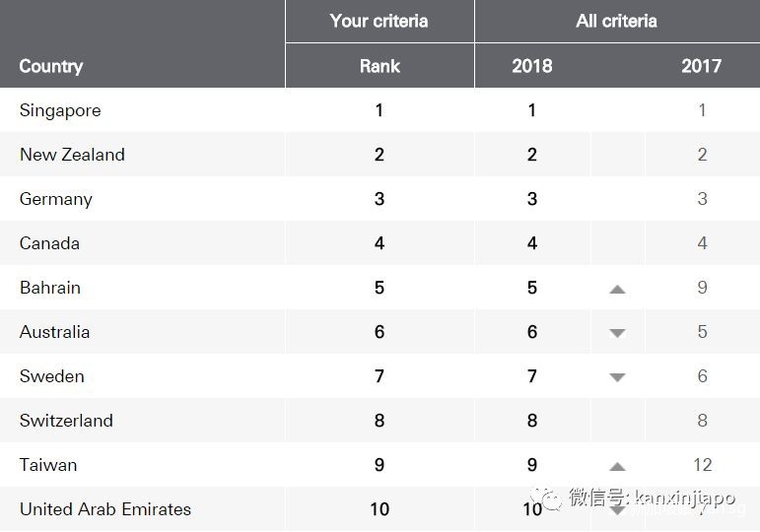The height and width of the screenshot is (532, 760).
Task: Click the down arrow in the United Arab Emirates row
Action: tap(617, 510)
